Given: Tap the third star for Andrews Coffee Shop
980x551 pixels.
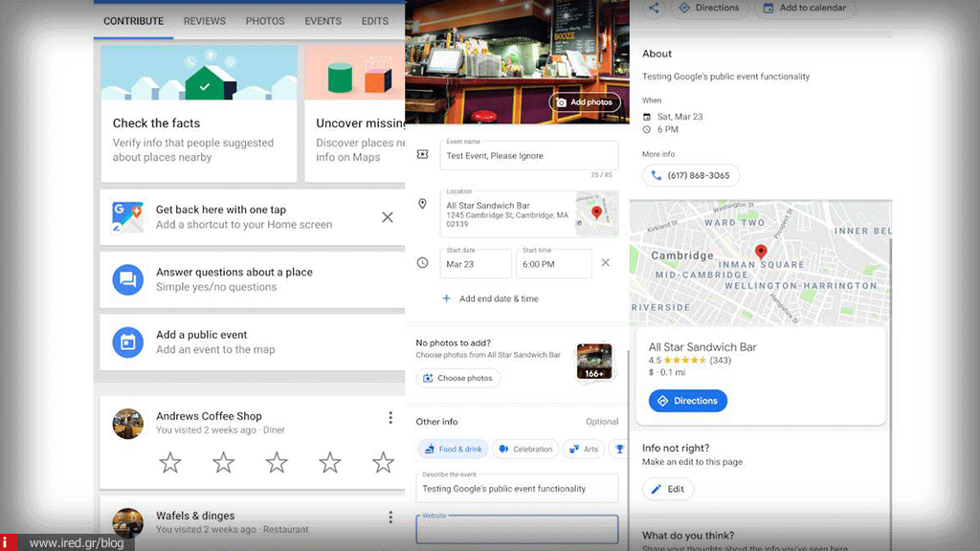Looking at the screenshot, I should [276, 462].
